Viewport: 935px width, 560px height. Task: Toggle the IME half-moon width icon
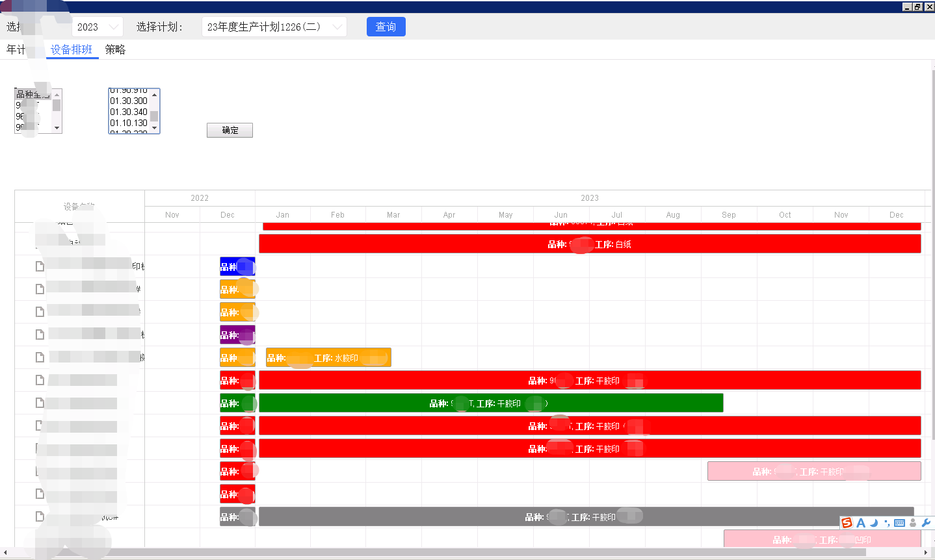pyautogui.click(x=874, y=523)
